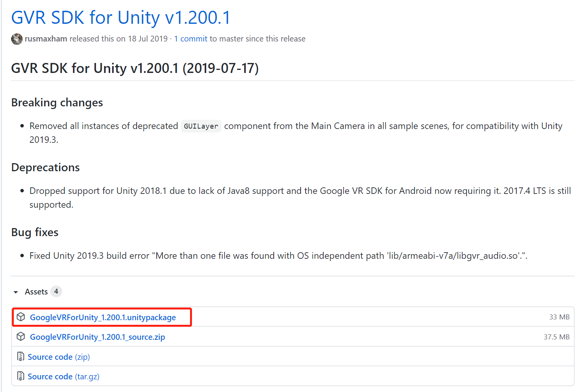582x392 pixels.
Task: Click the archive icon beside Source code (tar.gz)
Action: click(20, 376)
